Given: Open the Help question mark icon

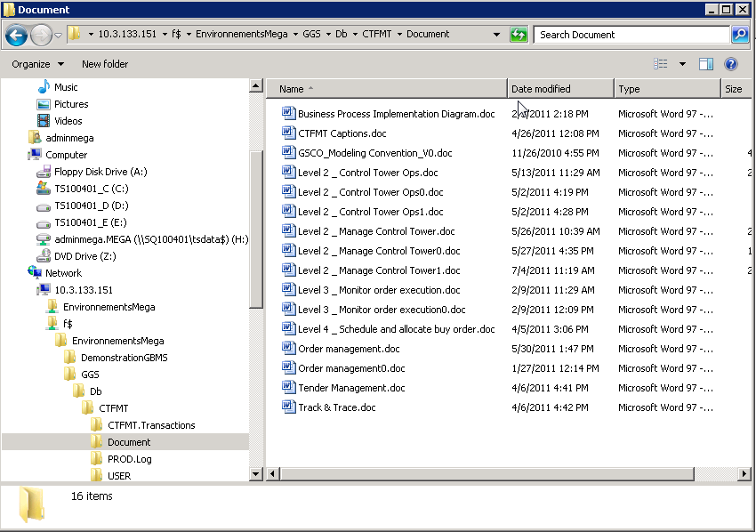Looking at the screenshot, I should (731, 64).
